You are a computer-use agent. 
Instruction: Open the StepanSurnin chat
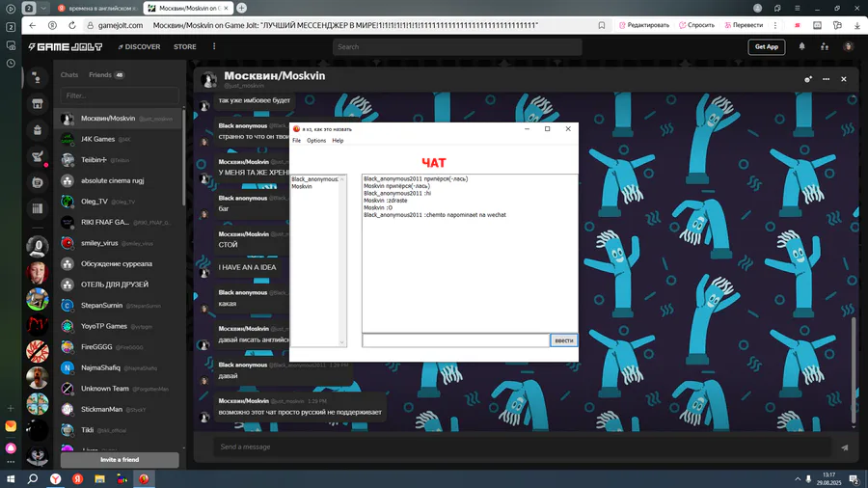pyautogui.click(x=120, y=306)
